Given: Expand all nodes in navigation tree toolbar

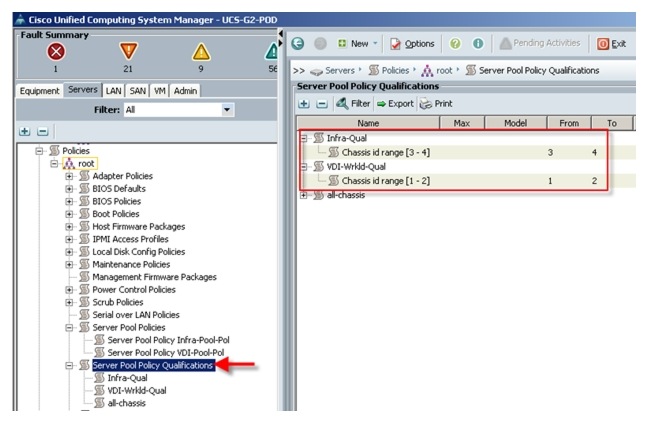Looking at the screenshot, I should (25, 131).
